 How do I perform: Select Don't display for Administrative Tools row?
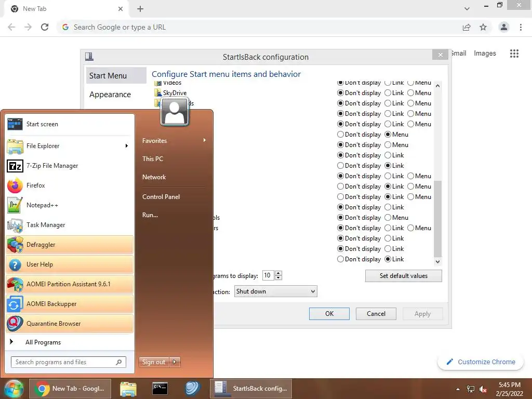(340, 218)
